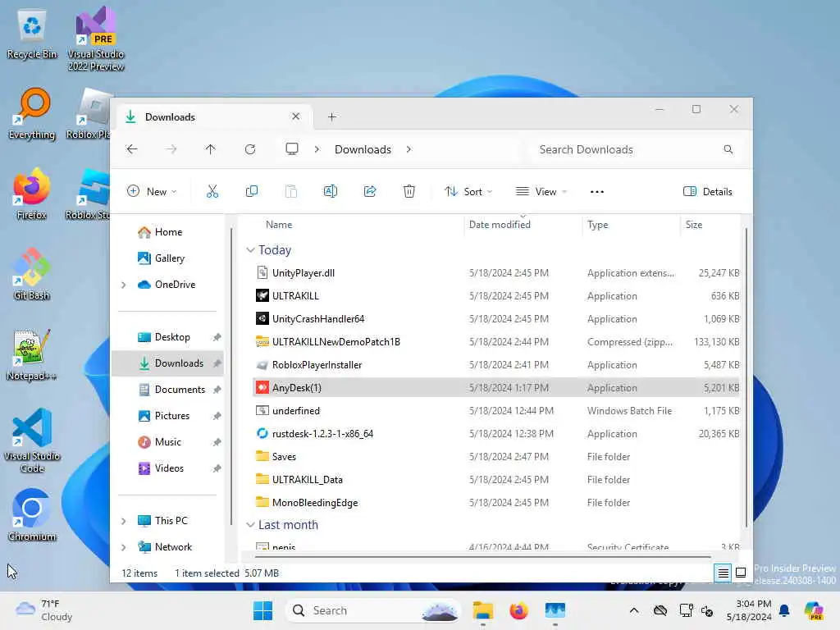Viewport: 840px width, 630px height.
Task: Click the vertical scrollbar in file list
Action: coord(746,377)
